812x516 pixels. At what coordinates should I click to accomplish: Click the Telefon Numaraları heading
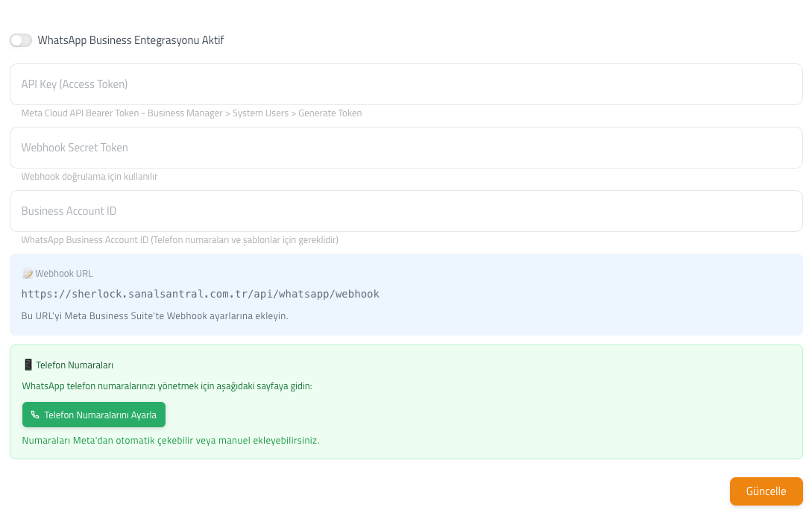coord(75,365)
